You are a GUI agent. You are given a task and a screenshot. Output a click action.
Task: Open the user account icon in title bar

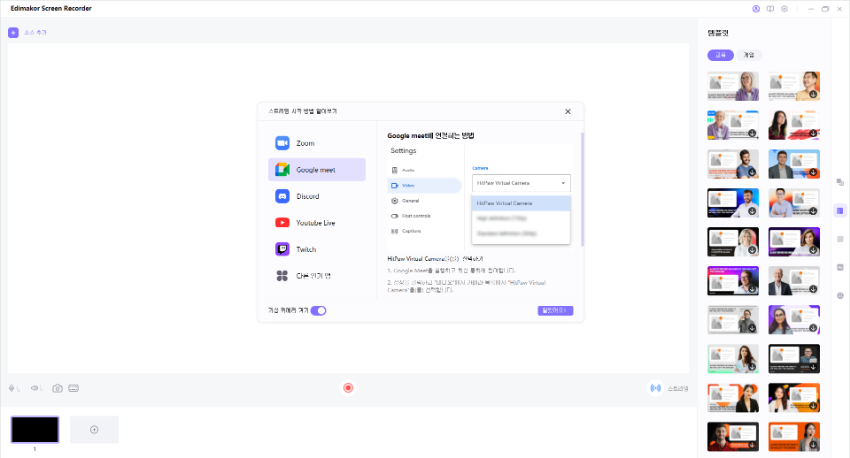point(756,9)
